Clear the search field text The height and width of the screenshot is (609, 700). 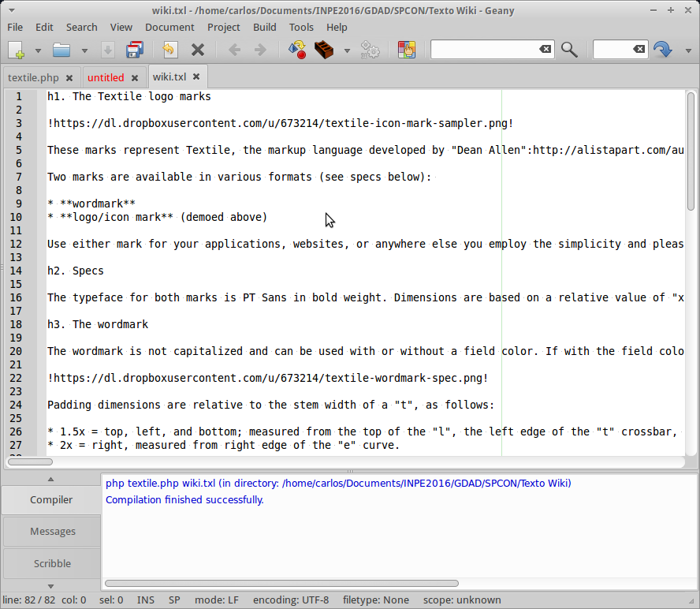point(545,49)
